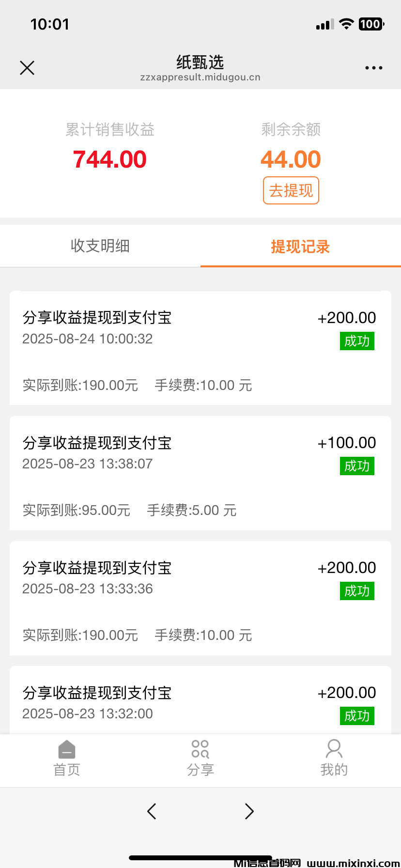Tap the 首页 home icon
Image resolution: width=401 pixels, height=868 pixels.
tap(67, 749)
